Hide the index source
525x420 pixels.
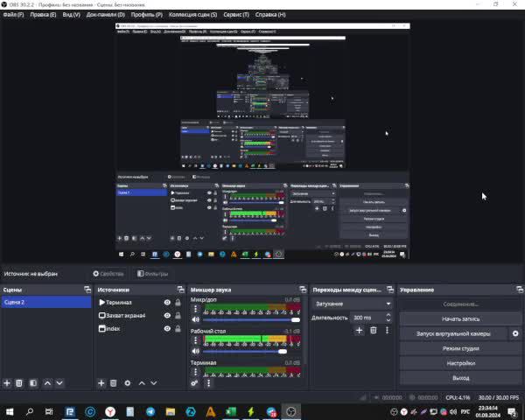[x=167, y=329]
